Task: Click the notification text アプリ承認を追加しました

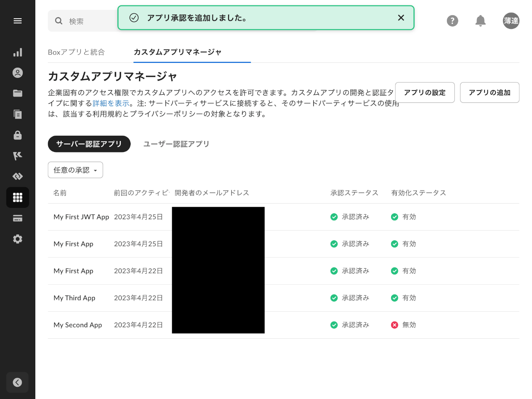Action: click(x=197, y=18)
